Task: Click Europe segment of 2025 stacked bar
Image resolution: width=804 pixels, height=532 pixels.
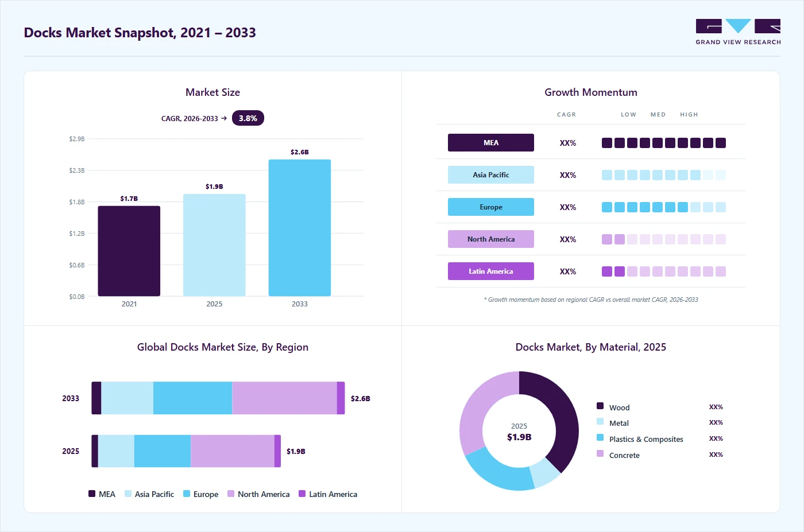Action: [x=163, y=451]
